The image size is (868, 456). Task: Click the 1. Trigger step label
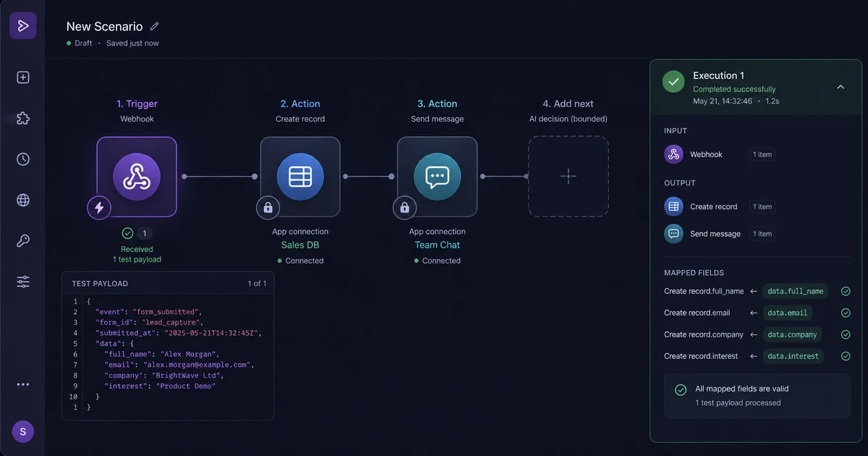[137, 104]
